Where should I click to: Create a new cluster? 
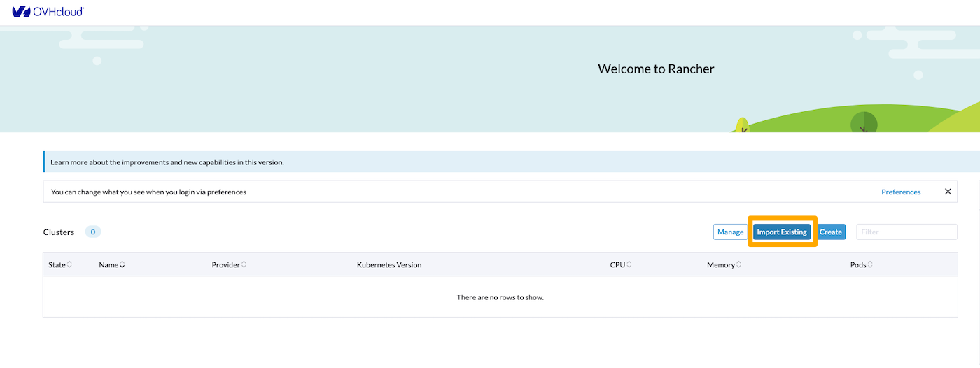tap(831, 232)
